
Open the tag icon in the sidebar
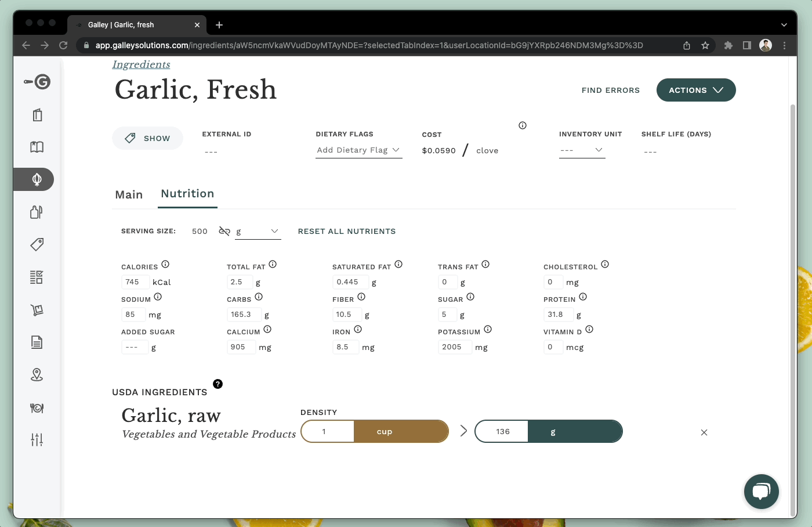(37, 244)
